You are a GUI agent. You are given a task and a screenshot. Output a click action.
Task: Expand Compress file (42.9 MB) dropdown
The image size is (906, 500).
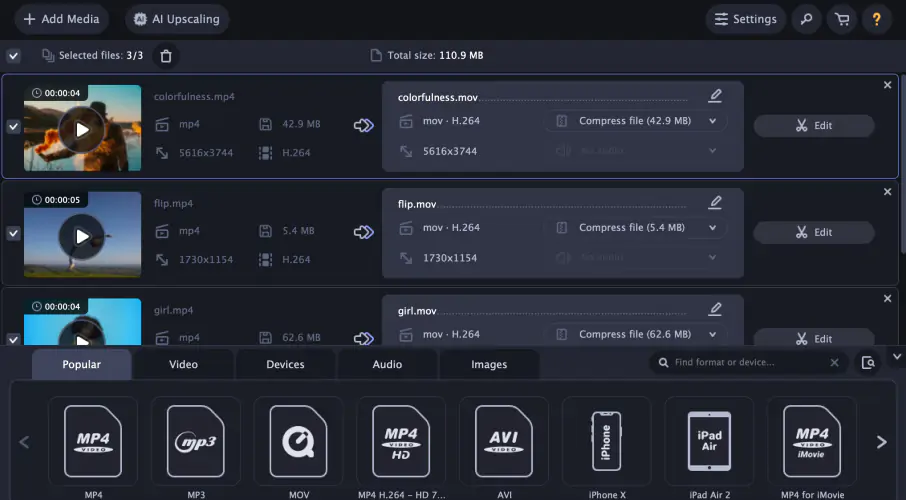pos(634,121)
